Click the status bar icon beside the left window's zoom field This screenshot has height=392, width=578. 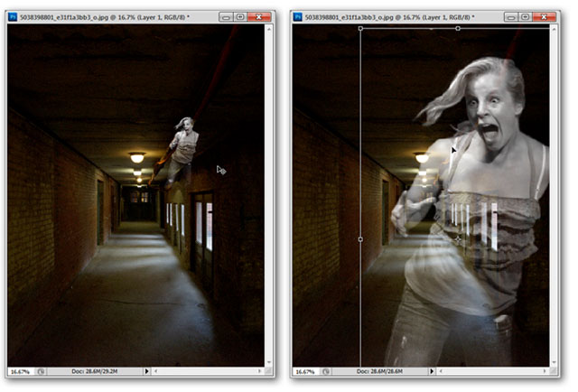click(x=41, y=371)
